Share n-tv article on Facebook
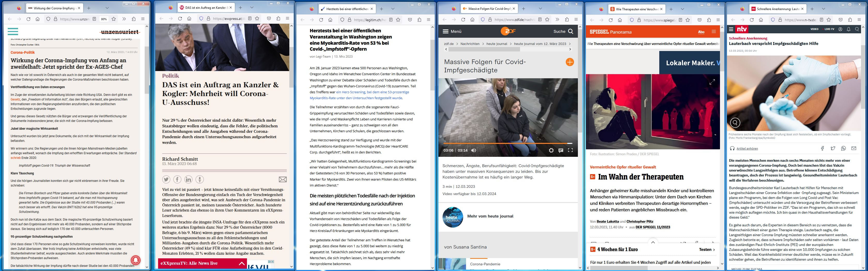 pos(823,148)
